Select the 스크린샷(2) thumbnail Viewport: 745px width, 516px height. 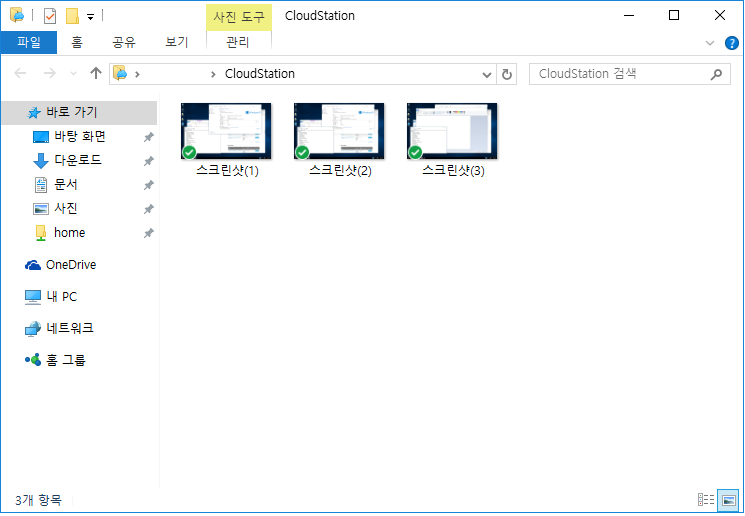pyautogui.click(x=339, y=131)
